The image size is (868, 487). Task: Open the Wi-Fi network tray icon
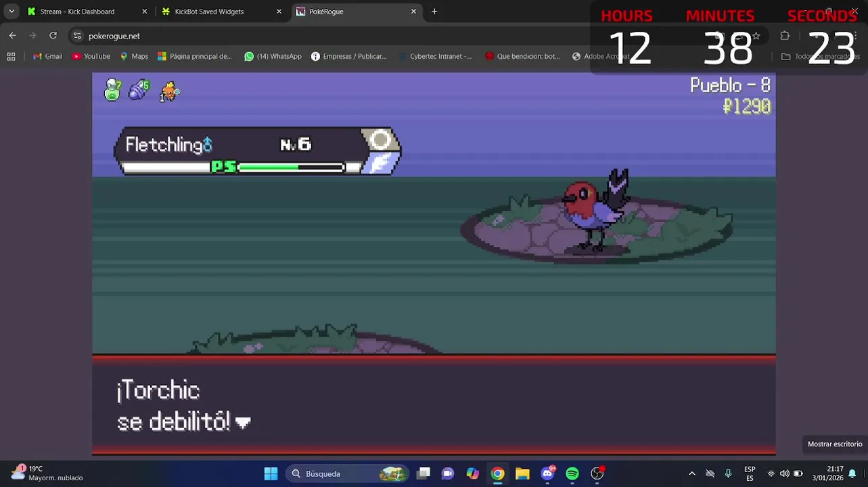pos(771,473)
